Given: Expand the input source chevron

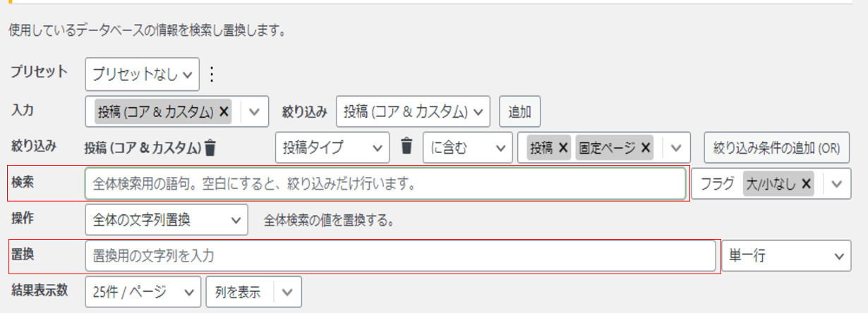Looking at the screenshot, I should (255, 111).
